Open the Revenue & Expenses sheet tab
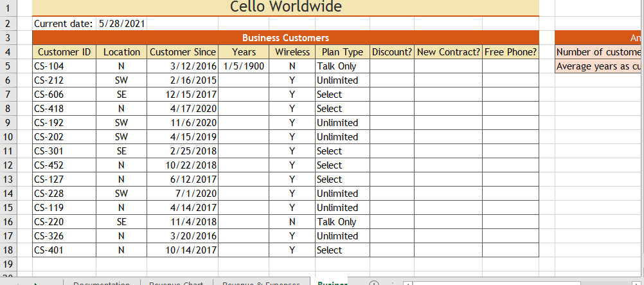 pyautogui.click(x=261, y=282)
